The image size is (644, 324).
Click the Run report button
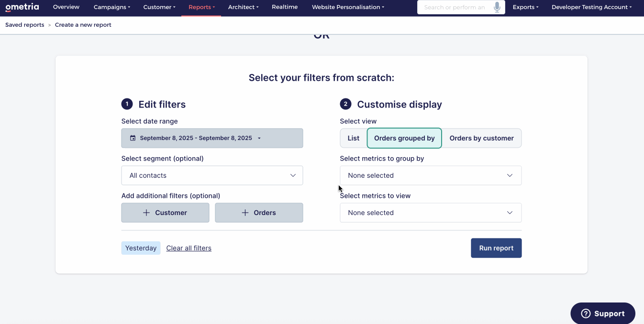click(496, 248)
